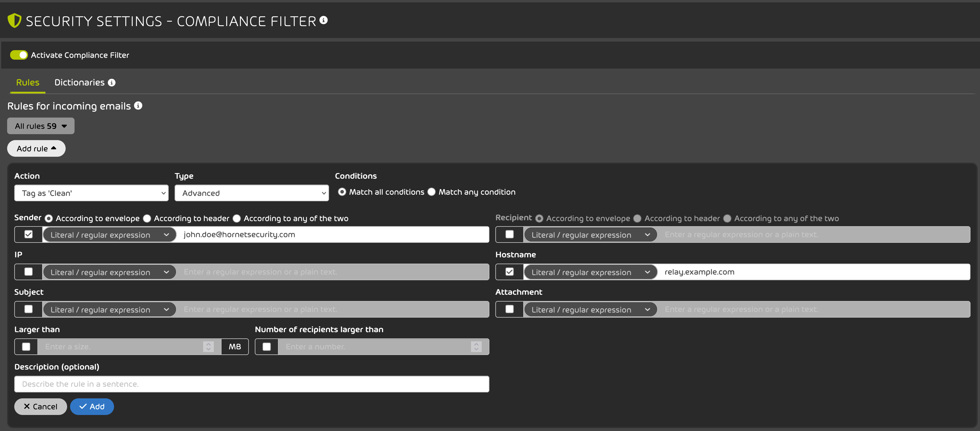Uncheck the Hostname condition checkbox
The height and width of the screenshot is (431, 980).
pos(509,272)
